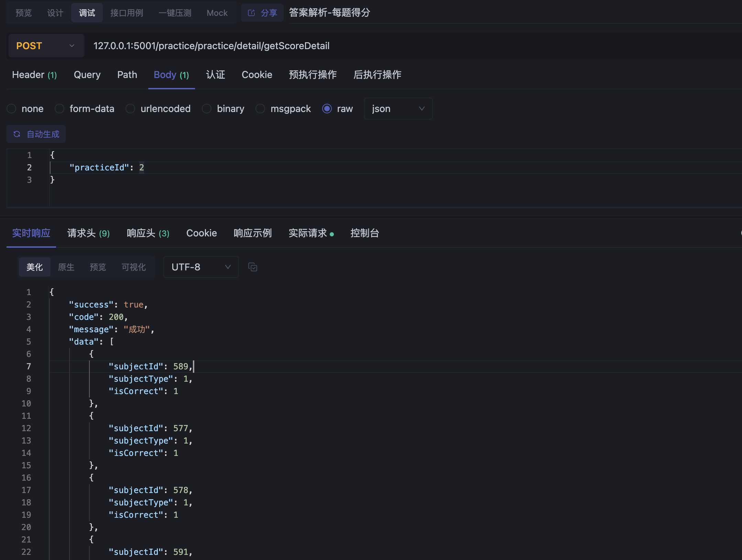
Task: Open the 一键压测 tab
Action: click(x=175, y=13)
